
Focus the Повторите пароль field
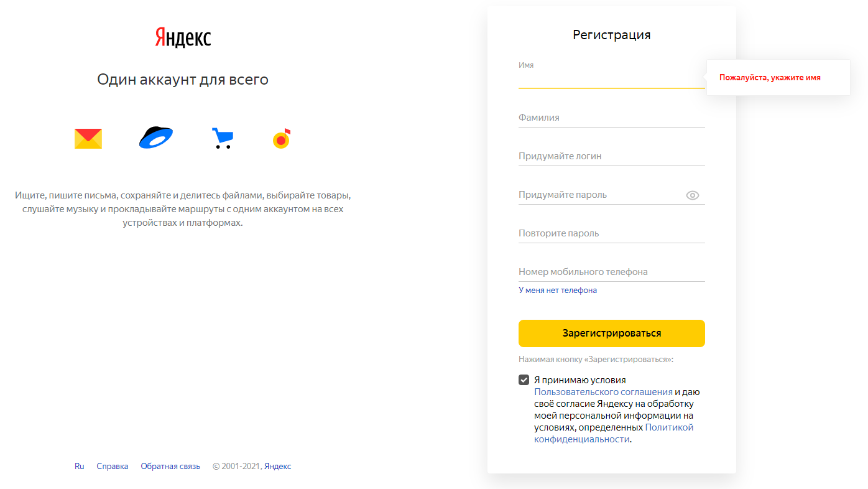(x=612, y=233)
